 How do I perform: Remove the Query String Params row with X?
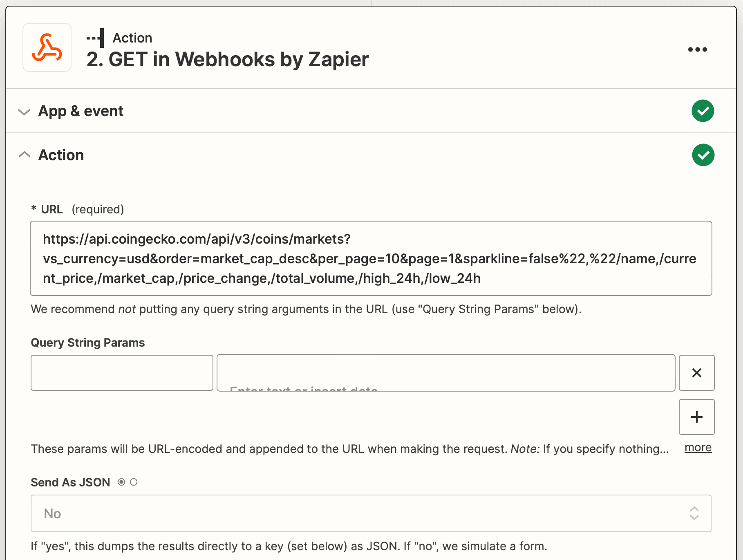point(696,372)
